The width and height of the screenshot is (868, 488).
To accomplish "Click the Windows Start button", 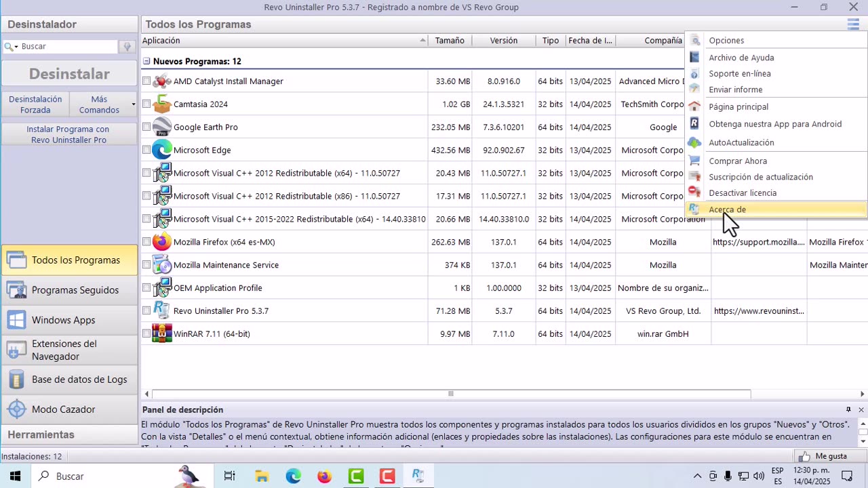I will 15,476.
